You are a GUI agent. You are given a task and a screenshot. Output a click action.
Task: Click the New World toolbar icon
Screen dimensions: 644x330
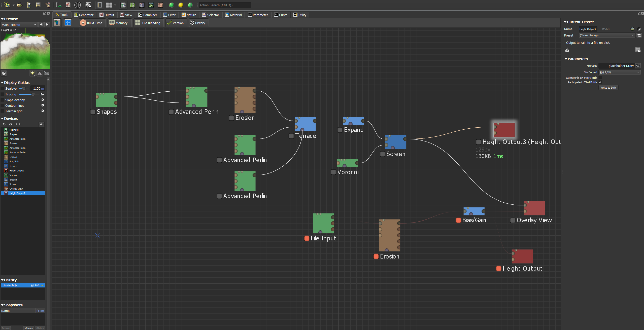[x=7, y=5]
